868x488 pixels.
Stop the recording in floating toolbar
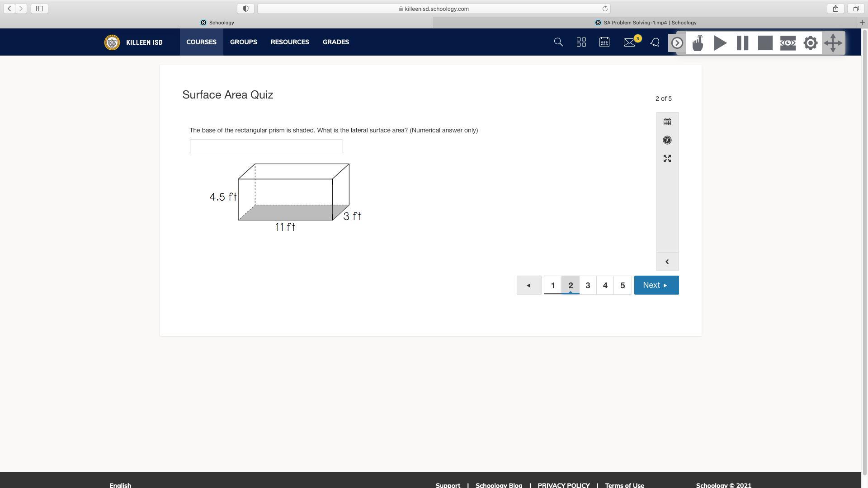(x=765, y=43)
